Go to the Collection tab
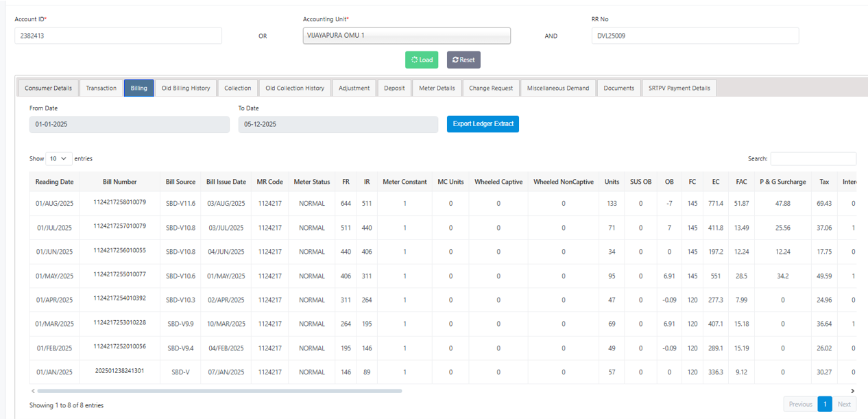Screen dimensions: 868x419 coord(238,88)
